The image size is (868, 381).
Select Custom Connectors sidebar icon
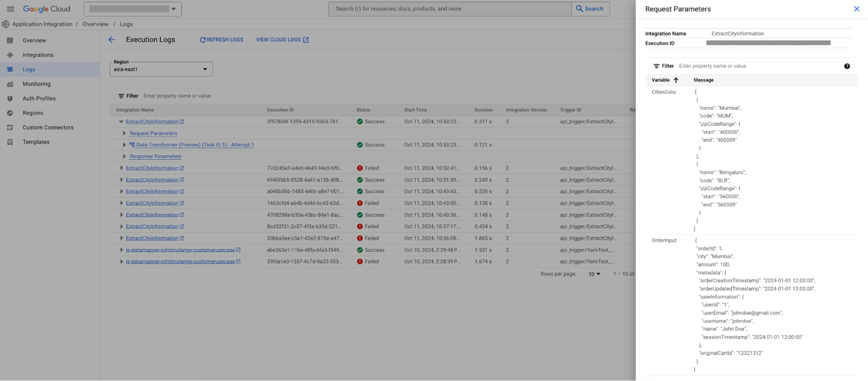(10, 128)
